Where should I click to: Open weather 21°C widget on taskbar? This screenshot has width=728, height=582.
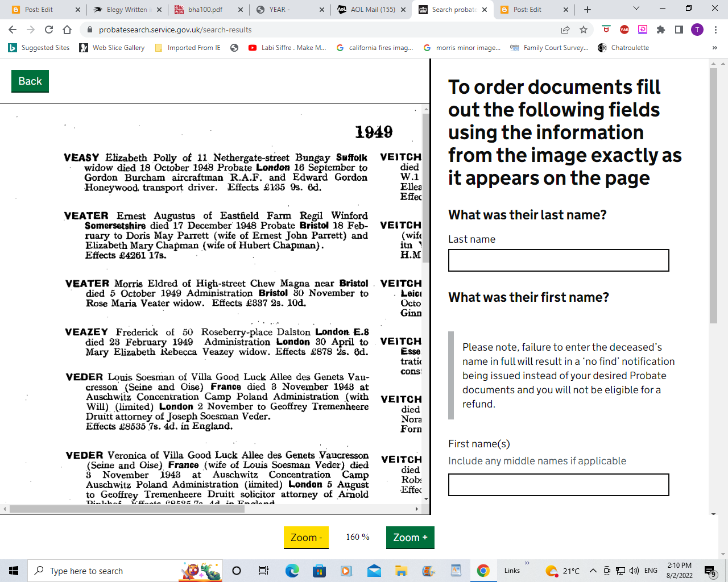click(x=562, y=571)
